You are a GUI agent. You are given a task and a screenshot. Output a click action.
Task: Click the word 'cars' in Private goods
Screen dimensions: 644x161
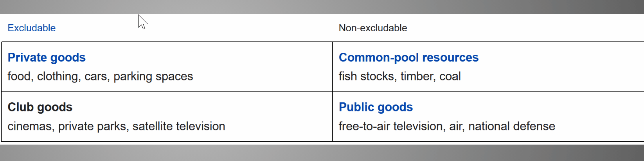tap(95, 76)
